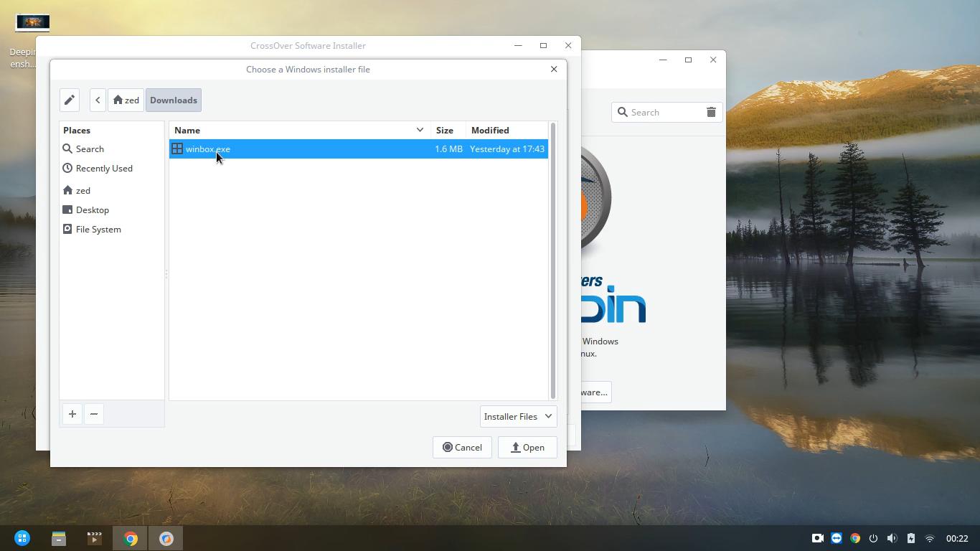The image size is (980, 551).
Task: Switch to the Downloads breadcrumb
Action: 173,100
